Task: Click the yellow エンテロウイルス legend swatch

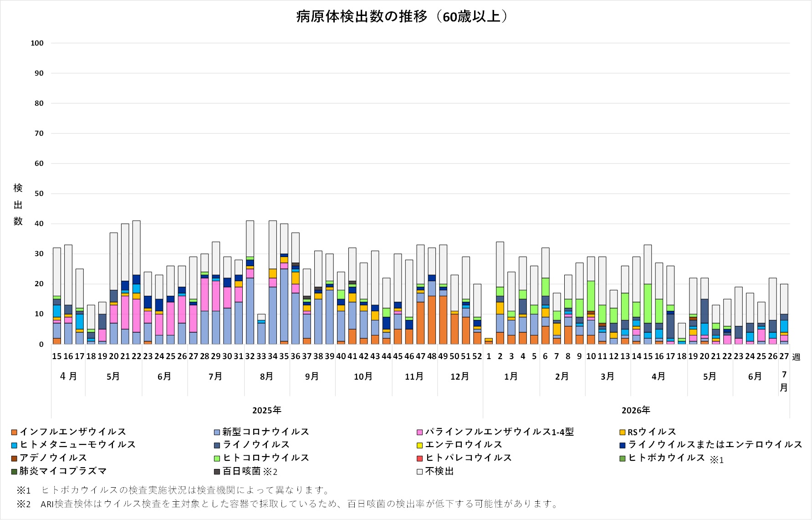Action: 419,445
